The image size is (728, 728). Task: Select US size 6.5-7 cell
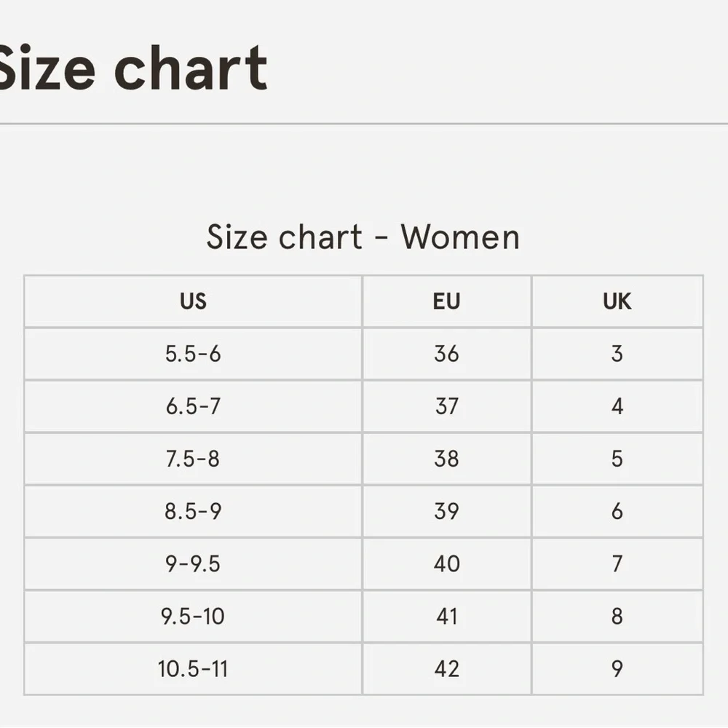tap(193, 406)
